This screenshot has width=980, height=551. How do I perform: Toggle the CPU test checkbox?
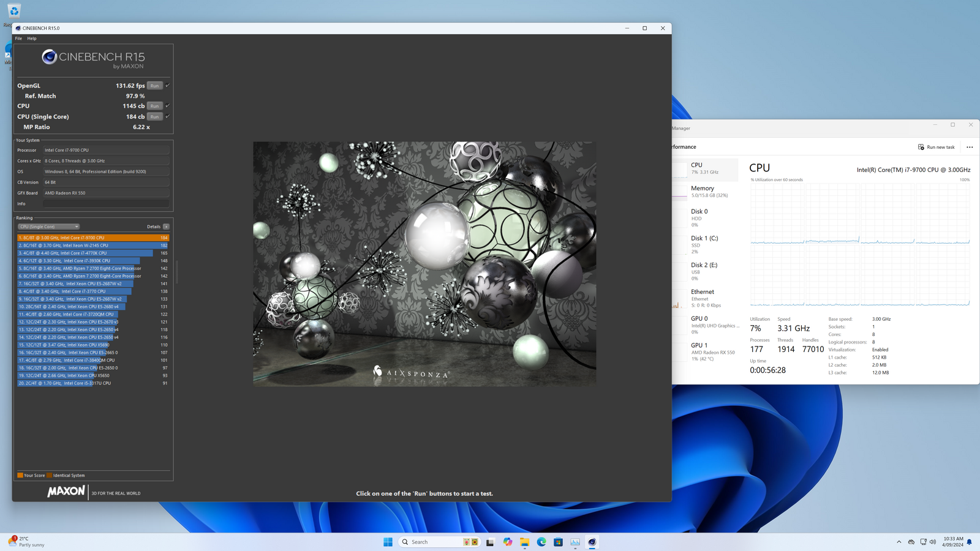pyautogui.click(x=167, y=106)
